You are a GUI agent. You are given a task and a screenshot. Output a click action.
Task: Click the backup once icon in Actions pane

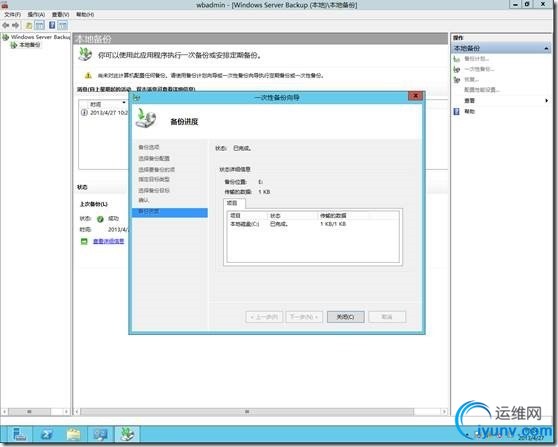(x=457, y=69)
